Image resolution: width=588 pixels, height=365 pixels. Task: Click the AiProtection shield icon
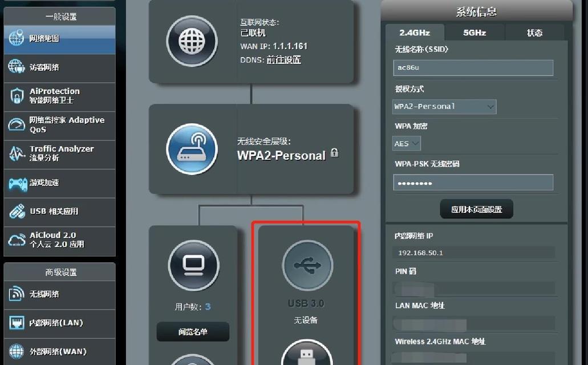[x=17, y=96]
